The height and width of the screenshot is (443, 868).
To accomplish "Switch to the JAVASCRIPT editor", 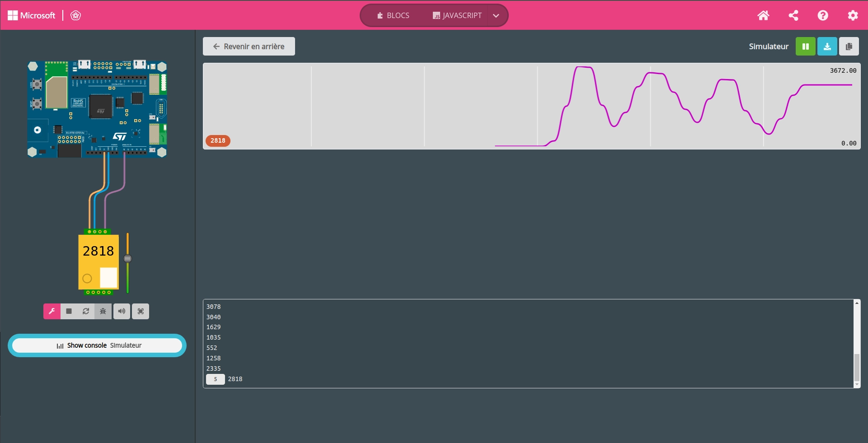I will click(457, 15).
